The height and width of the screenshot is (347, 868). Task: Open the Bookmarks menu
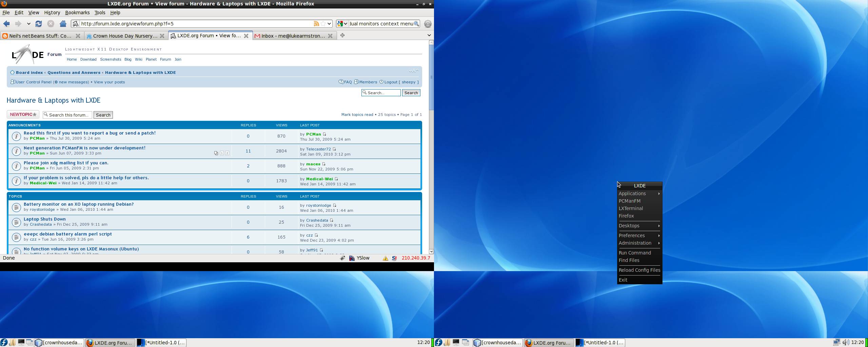click(x=77, y=13)
